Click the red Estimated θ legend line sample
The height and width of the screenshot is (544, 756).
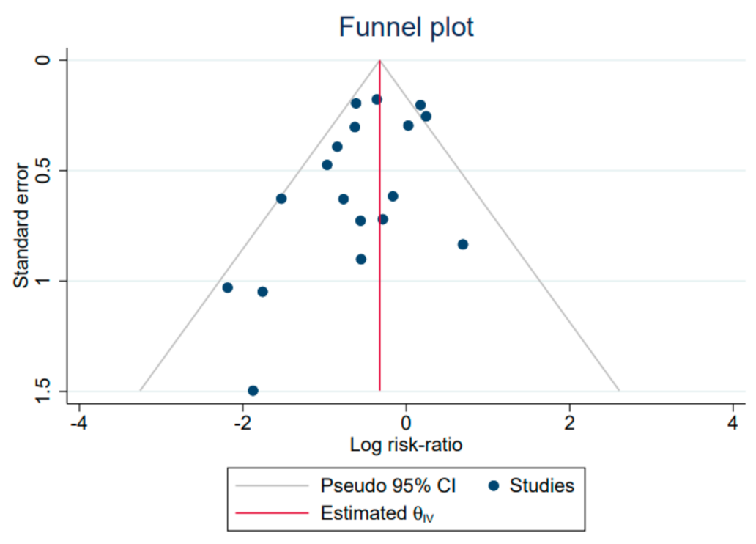272,513
